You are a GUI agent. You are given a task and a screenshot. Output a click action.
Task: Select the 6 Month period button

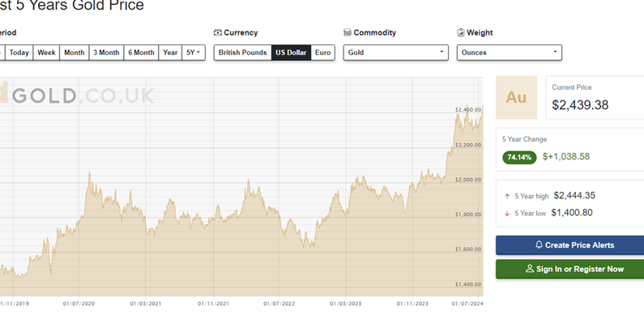point(141,53)
